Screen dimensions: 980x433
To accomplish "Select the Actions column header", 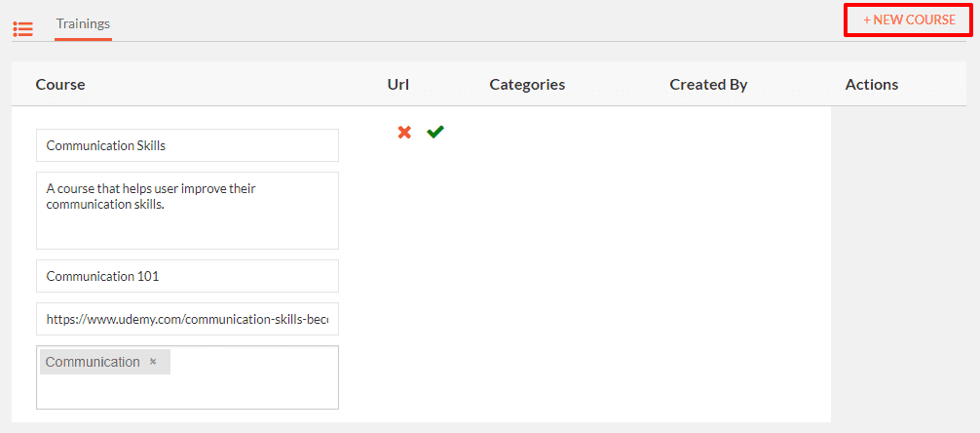I will tap(871, 85).
